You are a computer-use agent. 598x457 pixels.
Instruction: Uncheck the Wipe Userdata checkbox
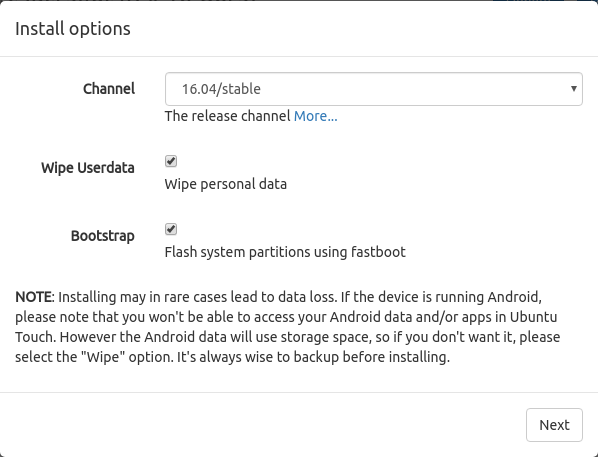(x=171, y=161)
